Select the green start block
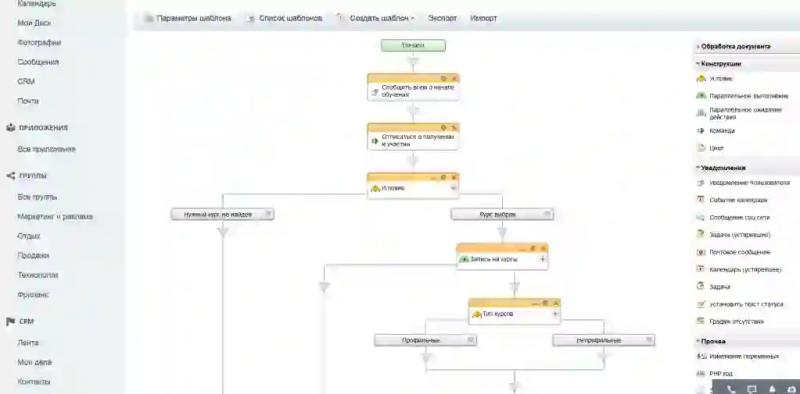Image resolution: width=800 pixels, height=394 pixels. (413, 46)
